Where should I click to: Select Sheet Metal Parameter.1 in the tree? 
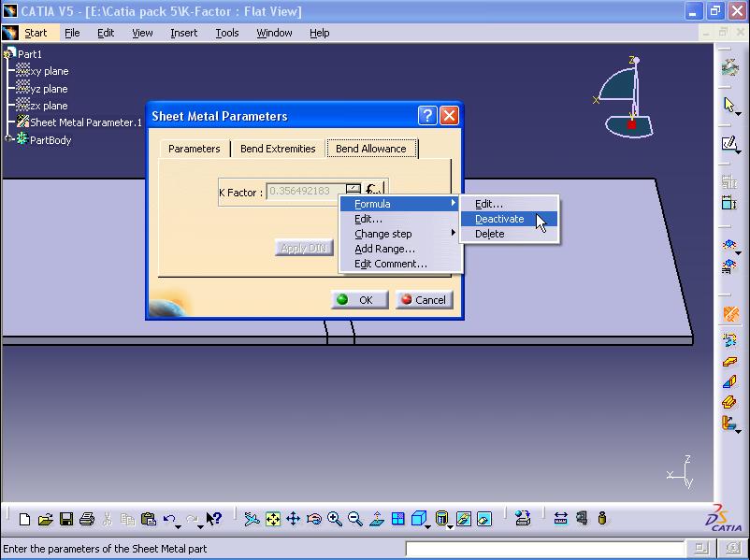click(x=86, y=122)
